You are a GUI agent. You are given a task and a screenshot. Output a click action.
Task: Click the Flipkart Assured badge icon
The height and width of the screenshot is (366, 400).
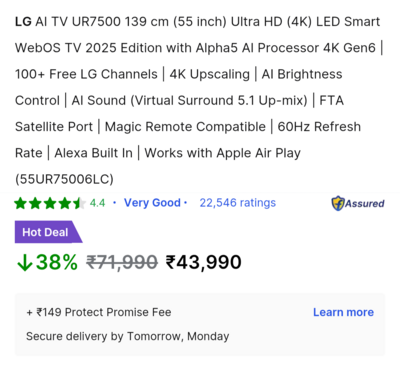click(x=338, y=203)
